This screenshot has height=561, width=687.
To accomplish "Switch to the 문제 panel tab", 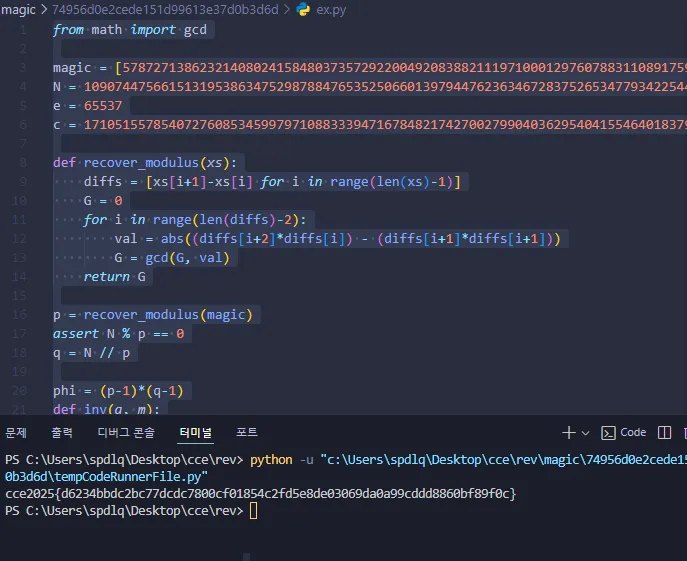I will (16, 433).
